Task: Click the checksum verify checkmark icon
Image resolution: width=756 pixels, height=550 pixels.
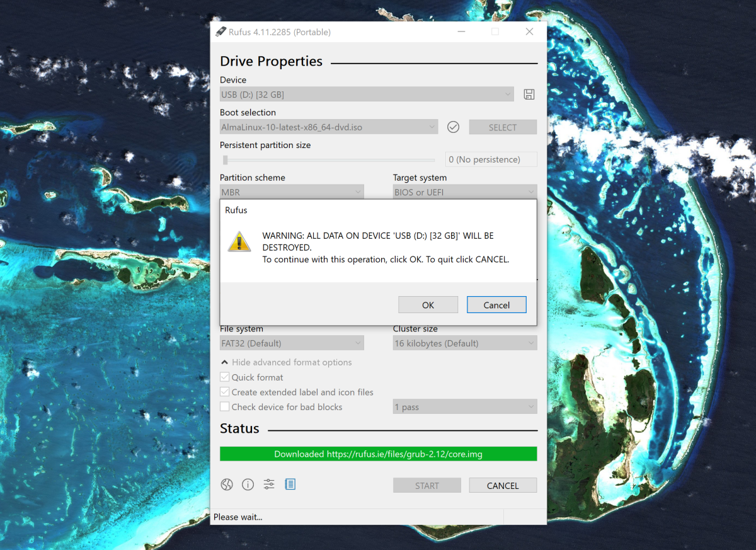Action: pos(453,127)
